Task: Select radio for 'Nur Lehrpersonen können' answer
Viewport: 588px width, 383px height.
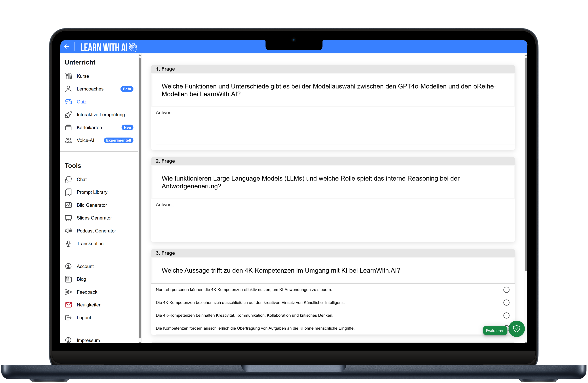Action: pyautogui.click(x=506, y=290)
